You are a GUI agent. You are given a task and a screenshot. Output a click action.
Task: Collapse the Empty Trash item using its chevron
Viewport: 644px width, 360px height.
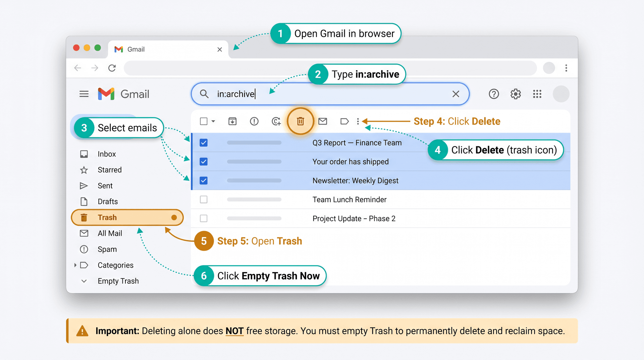point(84,281)
